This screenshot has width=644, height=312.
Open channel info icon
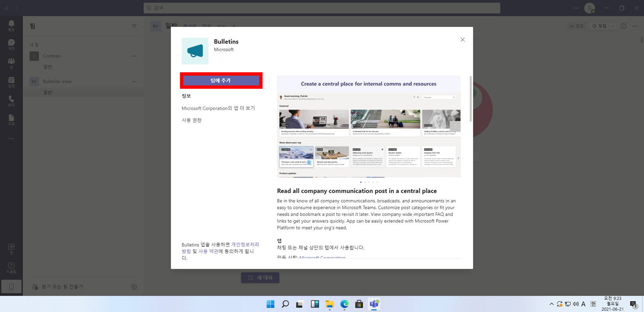[623, 26]
